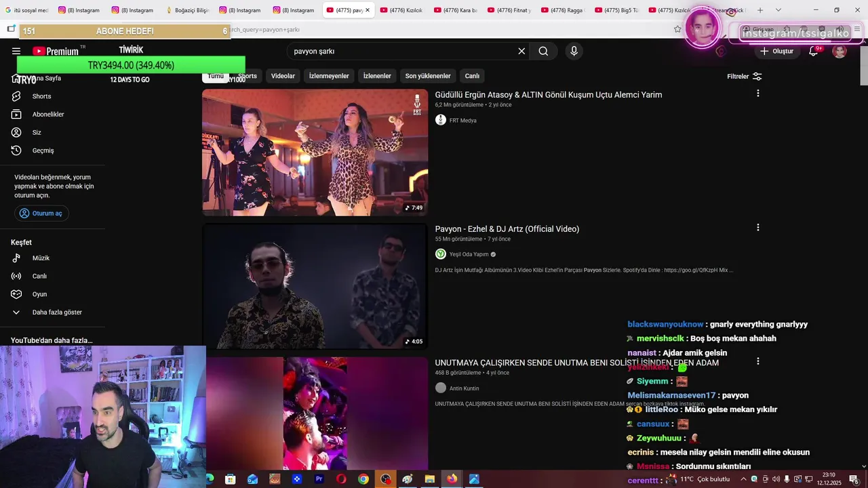Select the İzlenmeyenler filter chip
The width and height of the screenshot is (868, 488).
tap(329, 76)
